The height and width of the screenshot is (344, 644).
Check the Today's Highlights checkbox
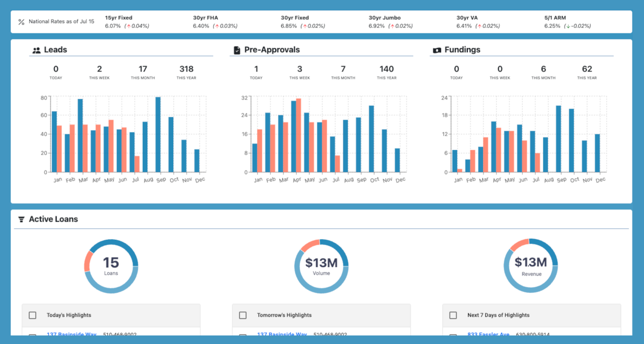[x=32, y=315]
